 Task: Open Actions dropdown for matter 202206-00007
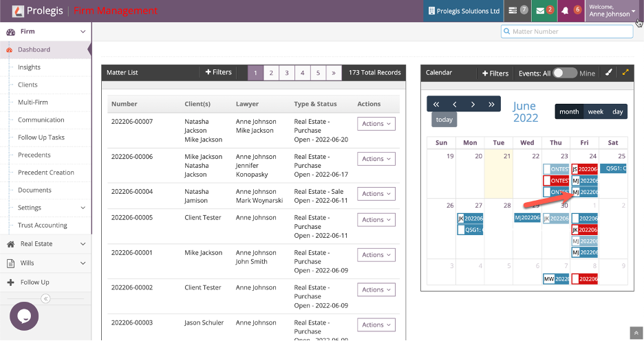(x=376, y=124)
